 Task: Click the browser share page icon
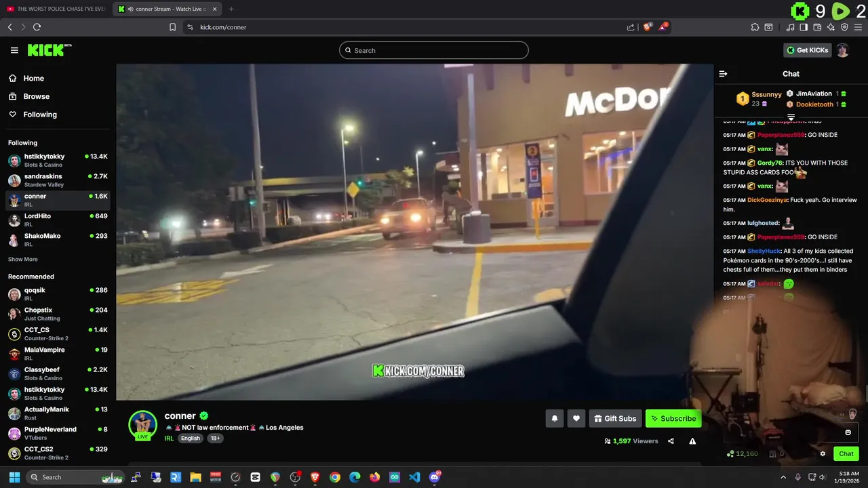pos(631,27)
